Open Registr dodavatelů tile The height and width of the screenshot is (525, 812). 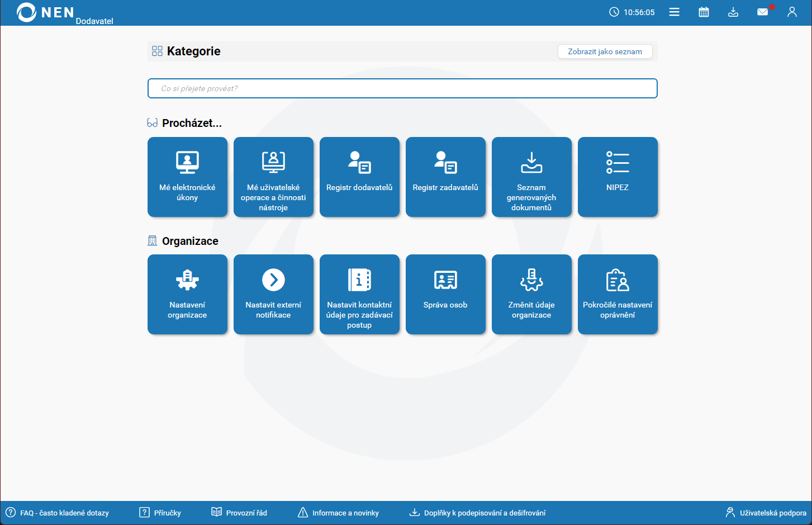click(x=359, y=177)
